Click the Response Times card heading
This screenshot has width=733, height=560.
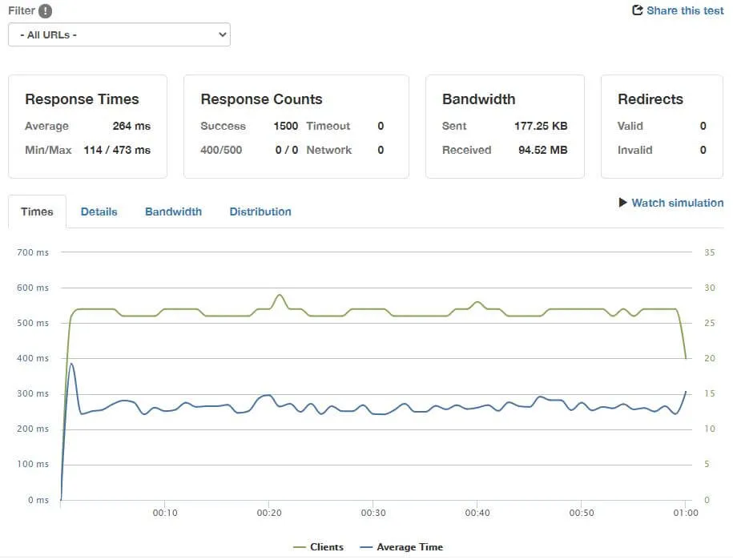click(x=82, y=99)
